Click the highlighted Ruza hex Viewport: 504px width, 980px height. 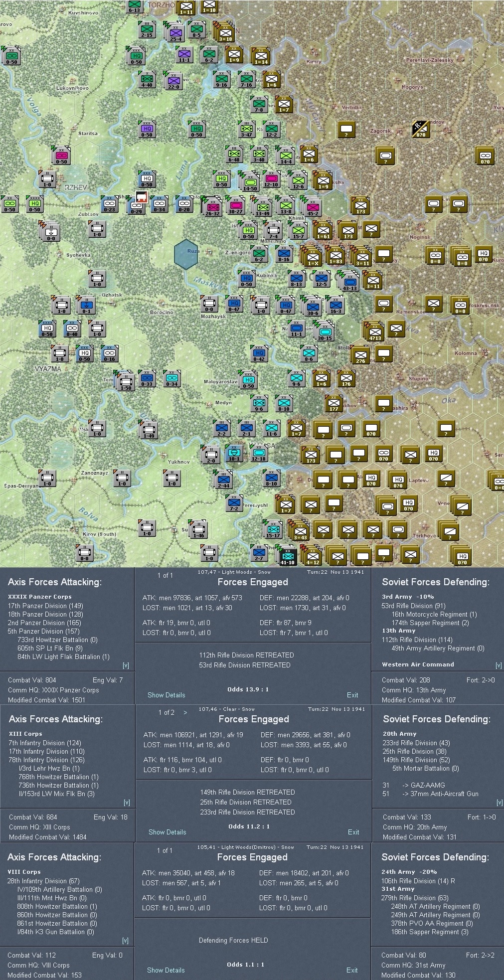[x=186, y=254]
